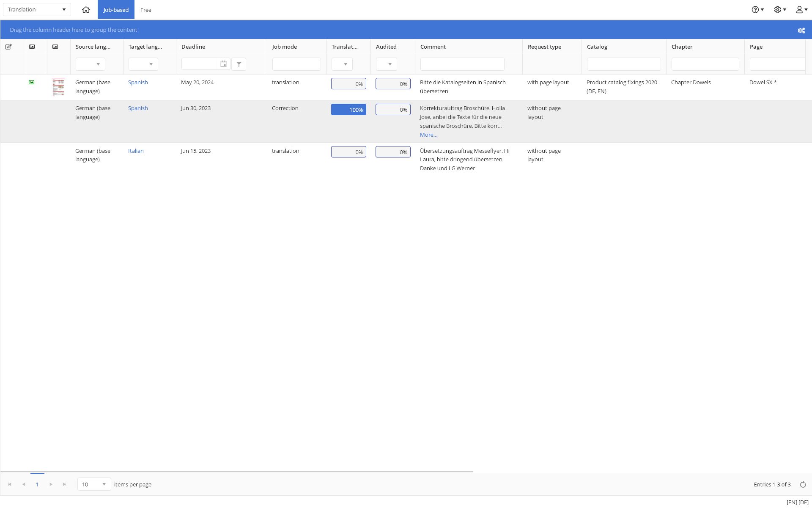Viewport: 812px width, 508px height.
Task: Sort by Page column header
Action: [x=756, y=47]
